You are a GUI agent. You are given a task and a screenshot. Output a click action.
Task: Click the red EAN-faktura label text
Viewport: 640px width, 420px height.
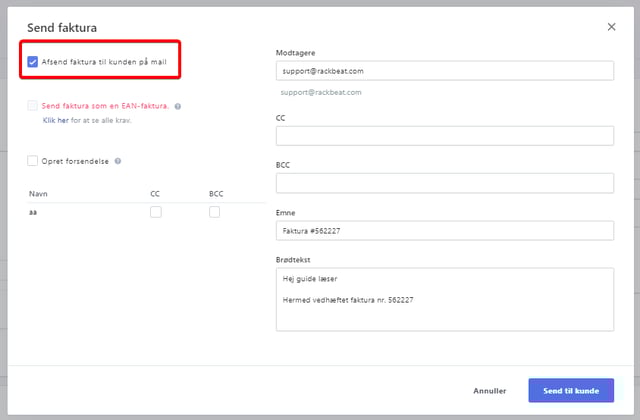click(x=105, y=105)
